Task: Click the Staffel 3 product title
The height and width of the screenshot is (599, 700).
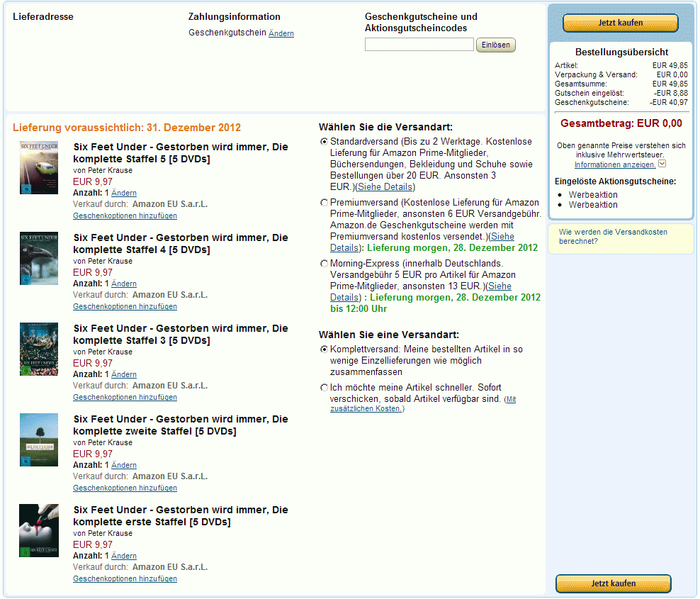Action: [x=181, y=334]
